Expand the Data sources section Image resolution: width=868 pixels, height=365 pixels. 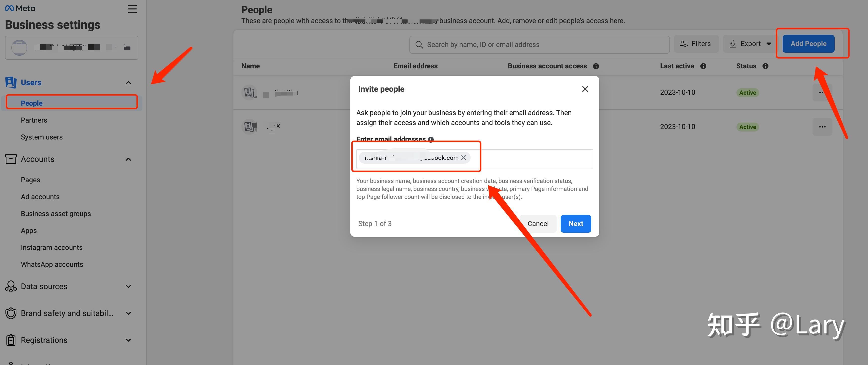pyautogui.click(x=128, y=286)
